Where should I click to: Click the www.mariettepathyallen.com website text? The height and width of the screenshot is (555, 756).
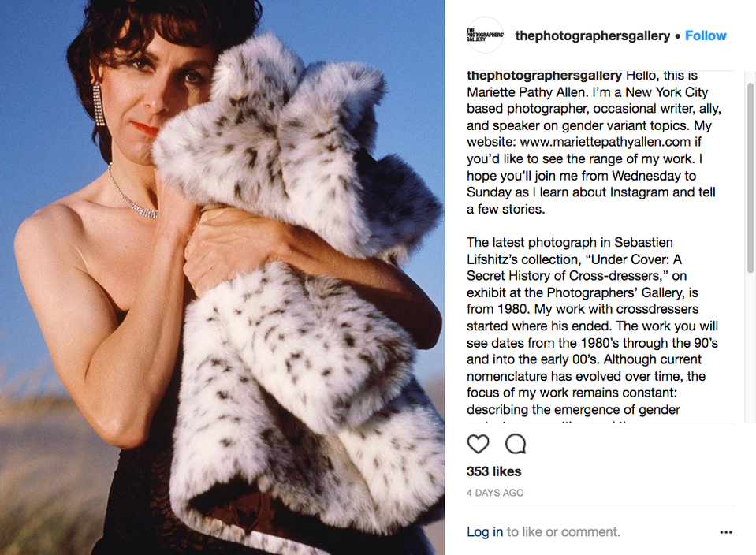point(605,142)
